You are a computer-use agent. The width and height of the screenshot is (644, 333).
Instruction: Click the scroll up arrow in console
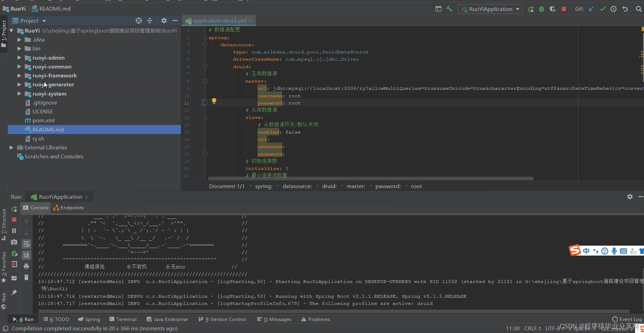click(26, 222)
